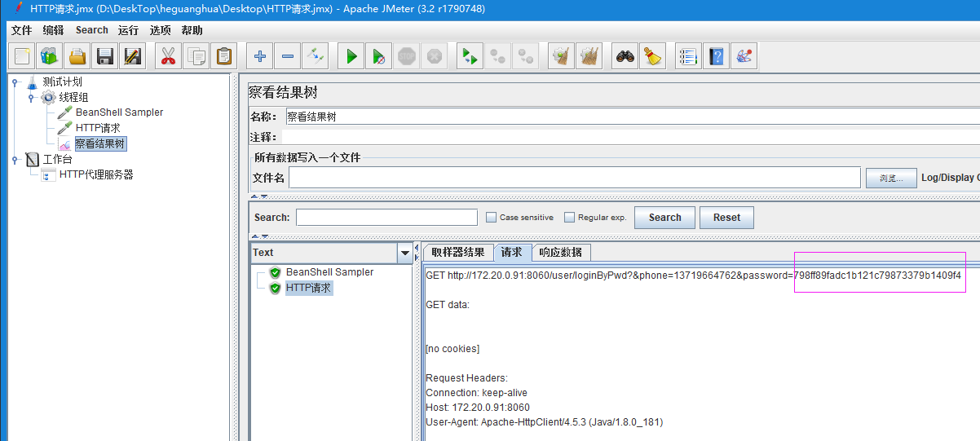This screenshot has height=441, width=980.
Task: Toggle the Regular exp. checkbox
Action: pos(569,218)
